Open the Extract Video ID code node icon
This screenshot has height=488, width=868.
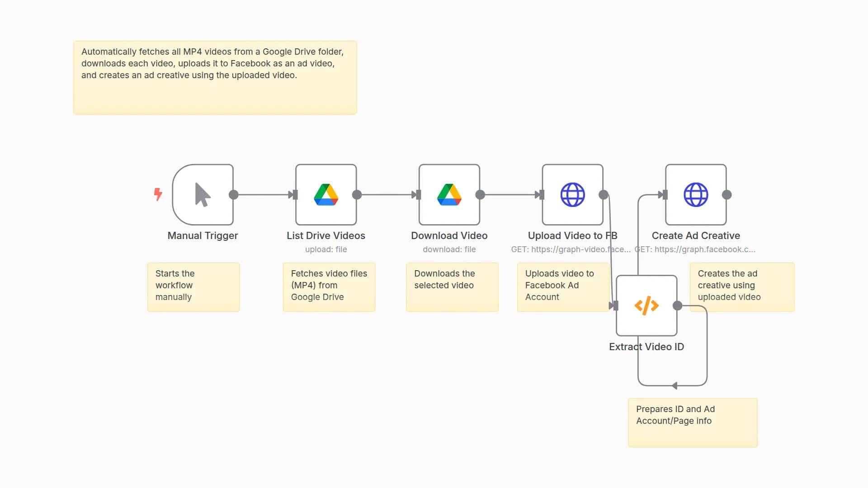(646, 305)
